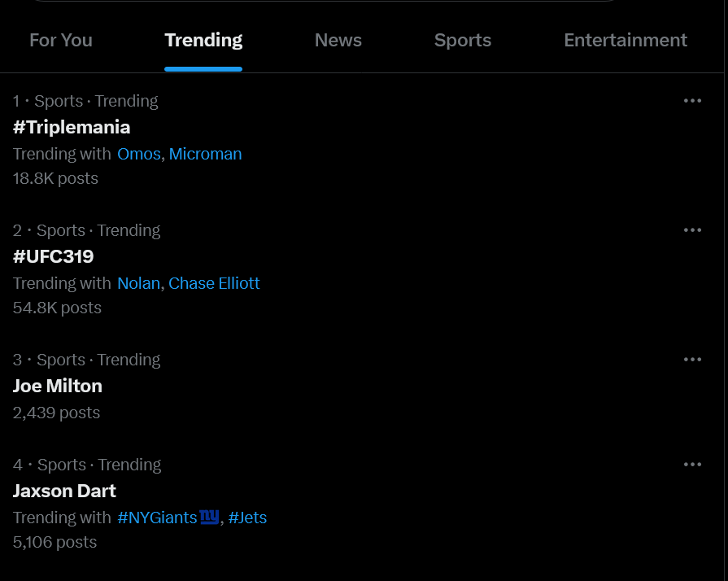The width and height of the screenshot is (728, 581).
Task: Switch to the For You tab
Action: (61, 40)
